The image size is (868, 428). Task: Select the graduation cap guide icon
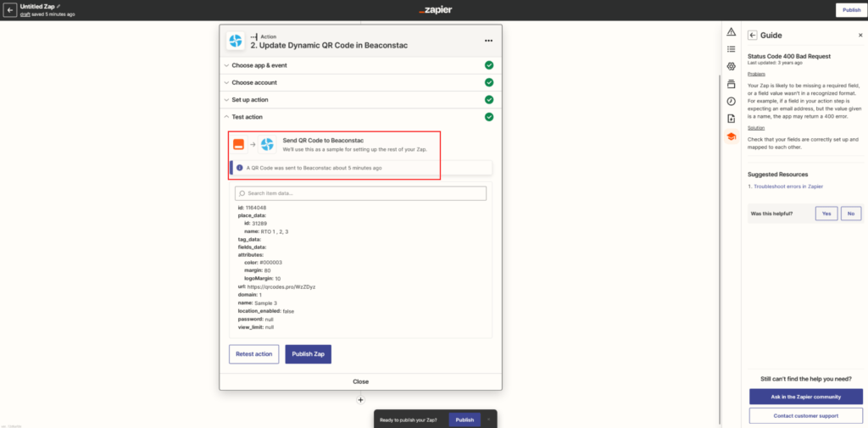732,136
